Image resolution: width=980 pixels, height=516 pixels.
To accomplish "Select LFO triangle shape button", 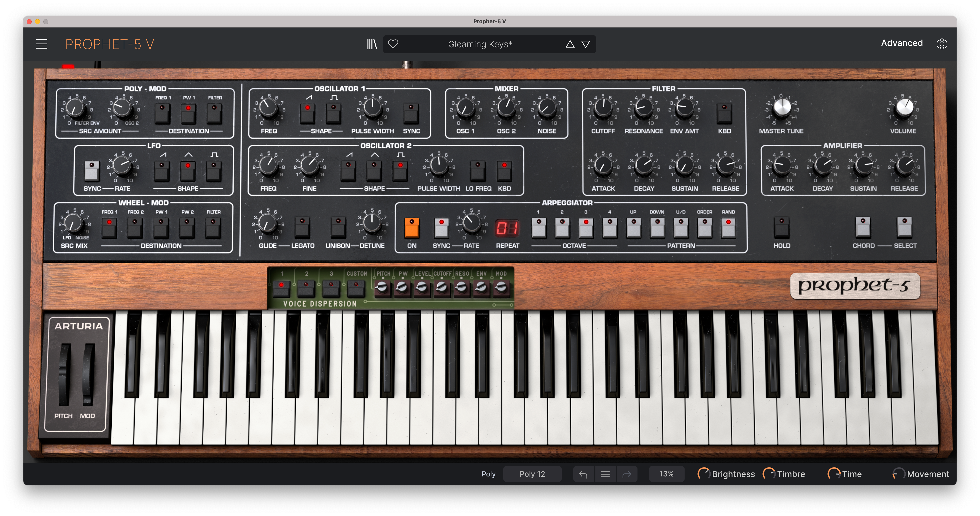I will click(187, 171).
